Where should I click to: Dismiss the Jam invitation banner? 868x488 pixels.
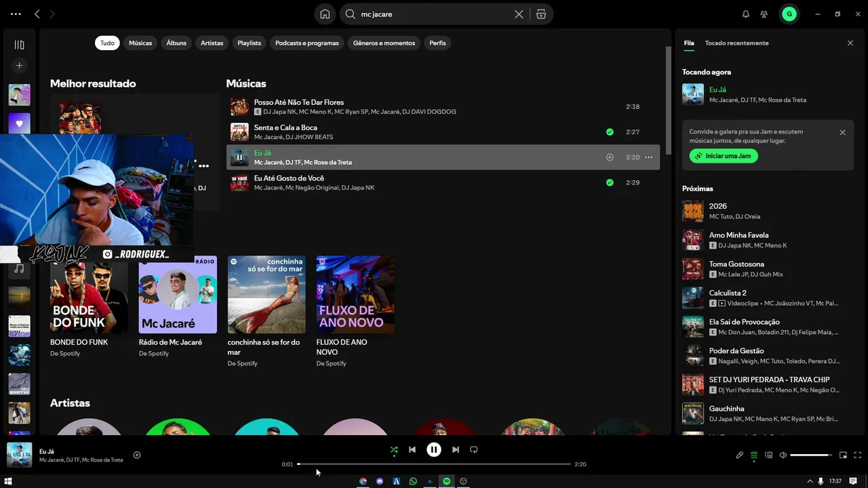(x=843, y=133)
